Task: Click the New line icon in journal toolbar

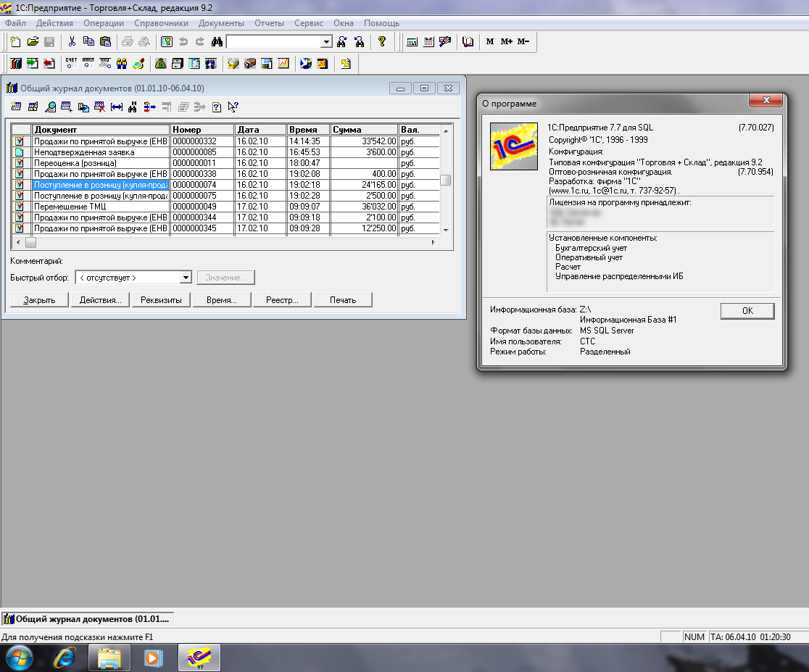Action: pos(16,107)
